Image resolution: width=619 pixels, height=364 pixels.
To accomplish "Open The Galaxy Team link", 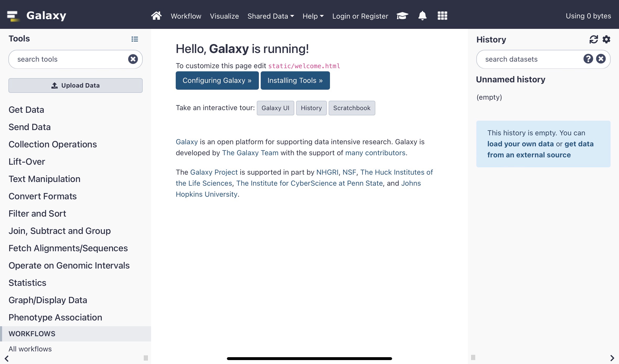I will [250, 153].
